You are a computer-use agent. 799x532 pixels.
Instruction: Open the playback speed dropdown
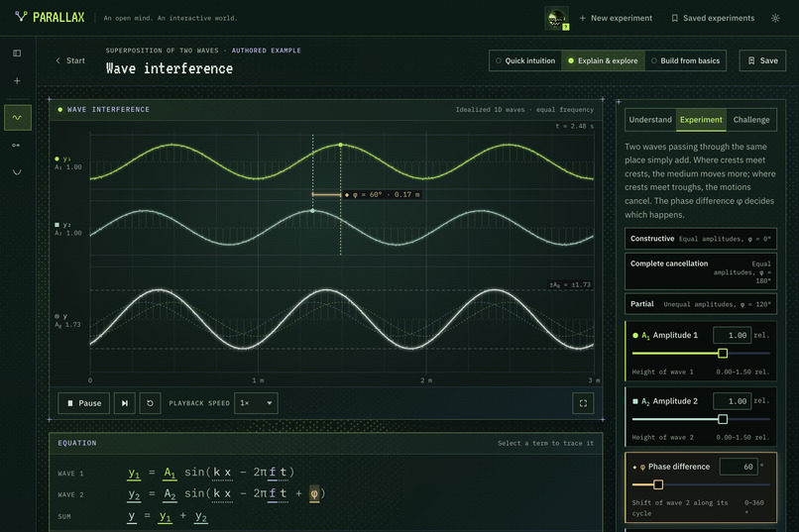[x=256, y=403]
